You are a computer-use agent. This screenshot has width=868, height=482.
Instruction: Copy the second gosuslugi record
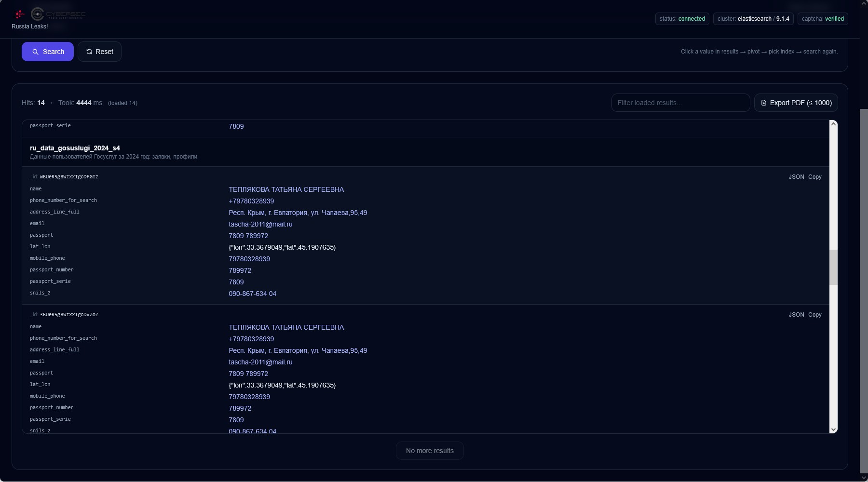pyautogui.click(x=814, y=315)
